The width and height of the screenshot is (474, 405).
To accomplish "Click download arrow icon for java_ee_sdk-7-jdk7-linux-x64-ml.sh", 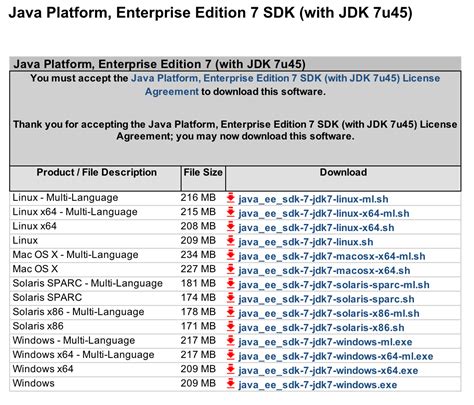I will [231, 212].
